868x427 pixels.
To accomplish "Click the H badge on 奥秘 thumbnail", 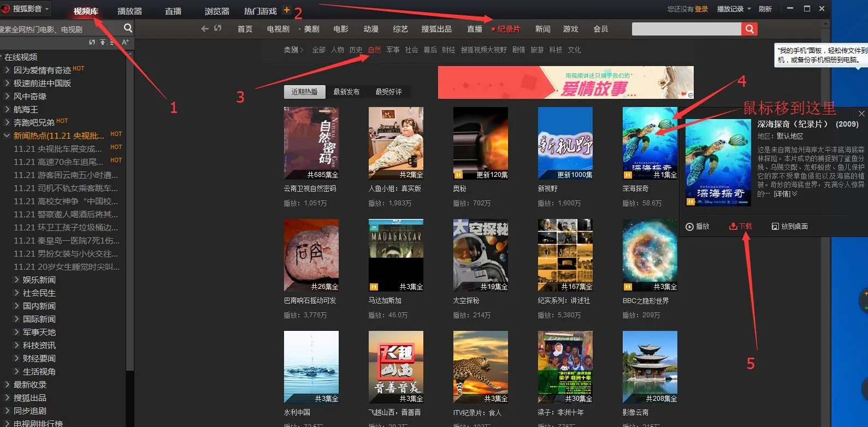I will 458,175.
